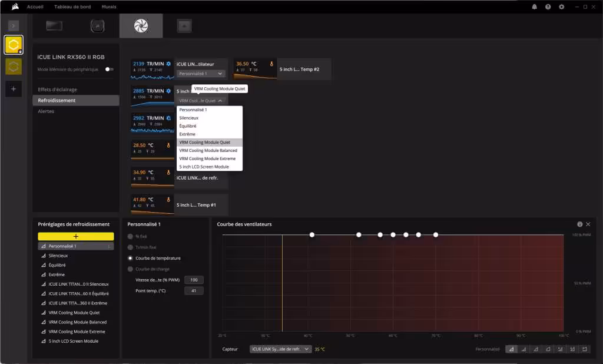Select the % fixe radio option
This screenshot has height=364, width=603.
(130, 237)
